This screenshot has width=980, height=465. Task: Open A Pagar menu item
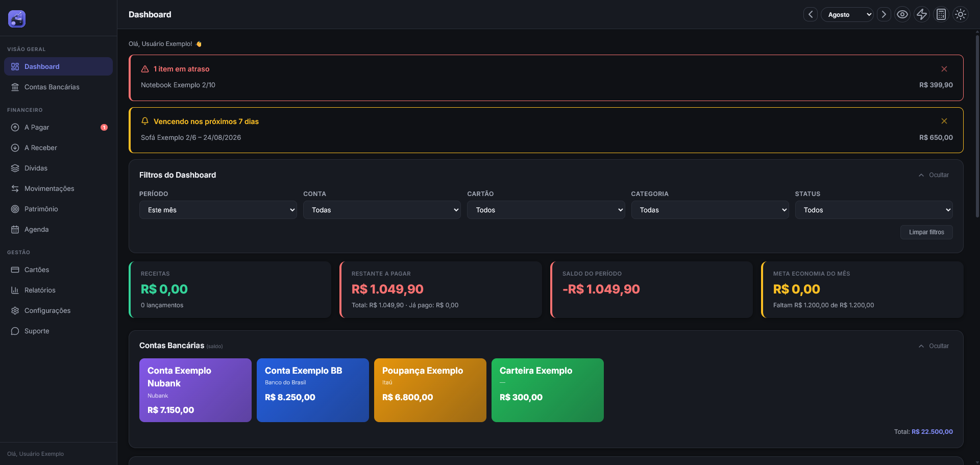click(x=58, y=127)
